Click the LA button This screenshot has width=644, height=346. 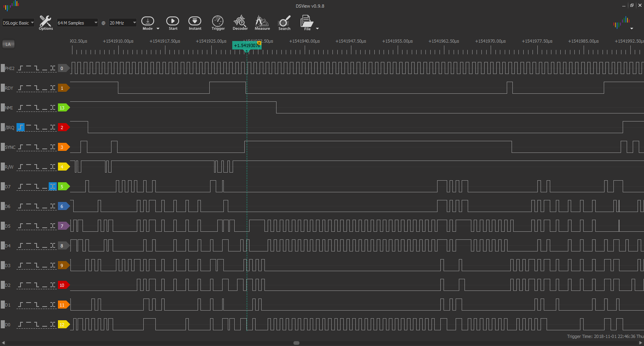pos(8,44)
